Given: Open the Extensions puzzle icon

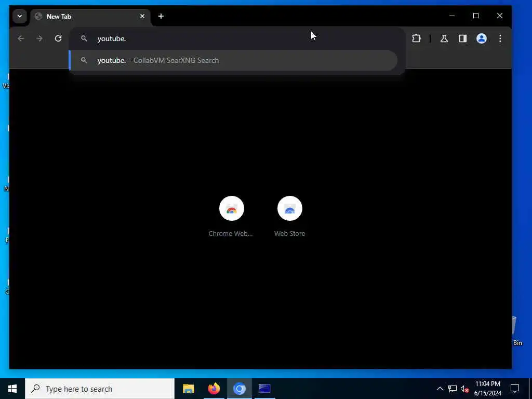Looking at the screenshot, I should tap(416, 38).
